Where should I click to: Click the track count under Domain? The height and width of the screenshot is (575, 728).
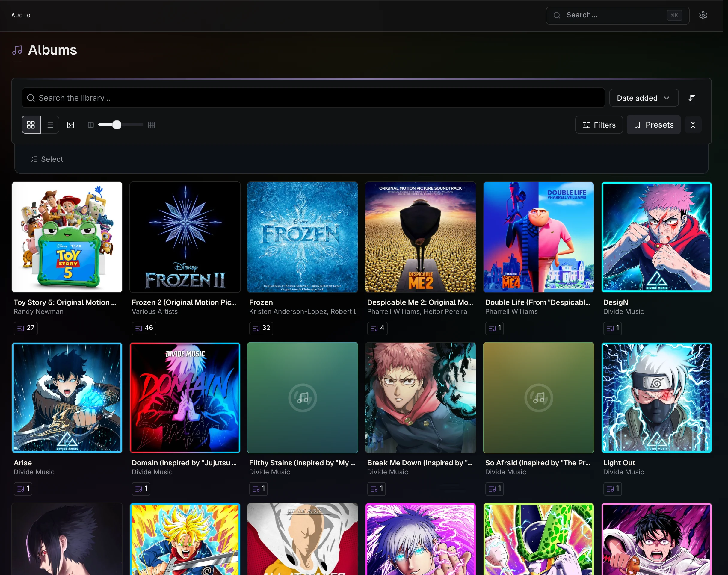pos(141,488)
